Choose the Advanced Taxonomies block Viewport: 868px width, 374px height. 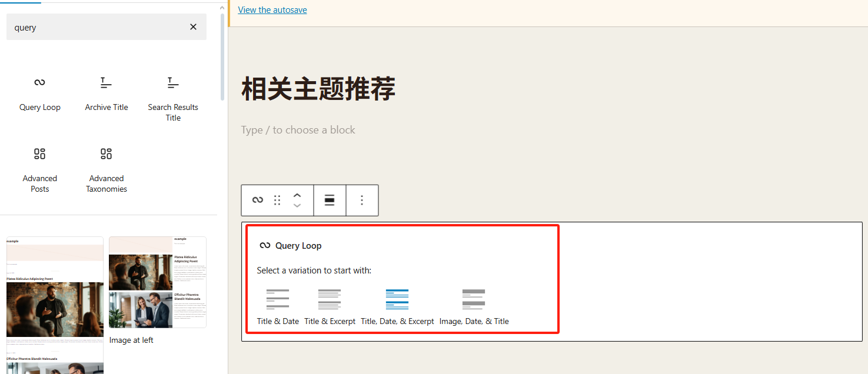pyautogui.click(x=106, y=169)
